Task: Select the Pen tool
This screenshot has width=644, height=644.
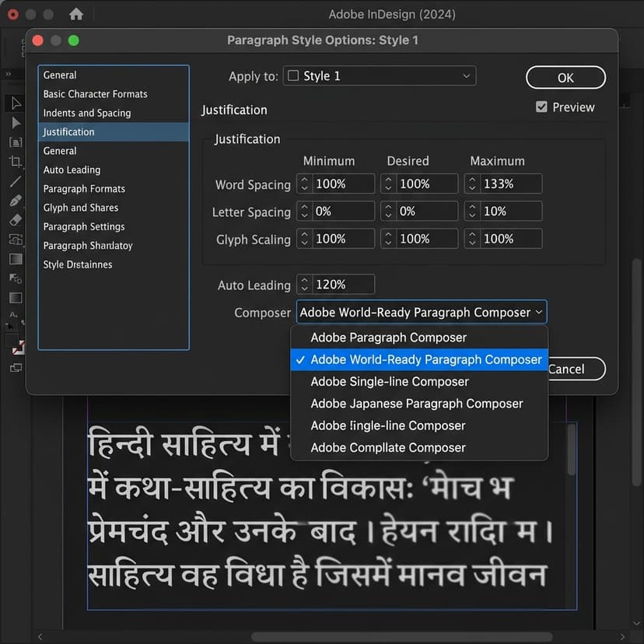Action: (x=16, y=201)
